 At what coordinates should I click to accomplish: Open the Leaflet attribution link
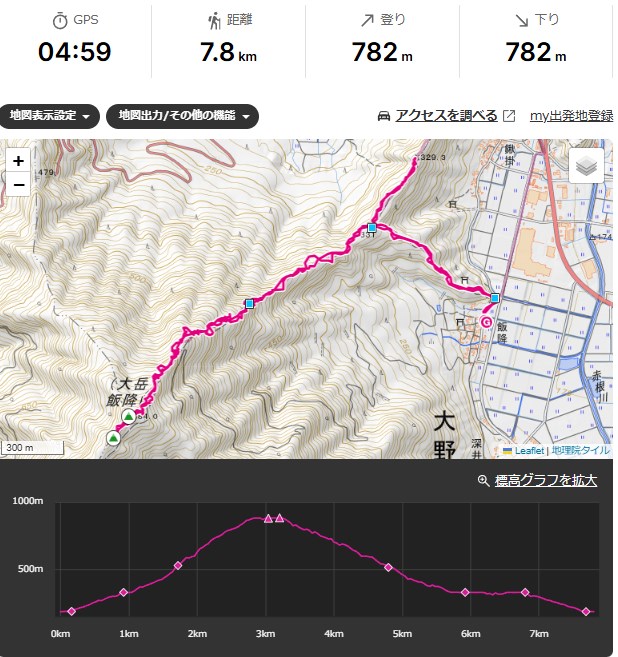[x=529, y=451]
